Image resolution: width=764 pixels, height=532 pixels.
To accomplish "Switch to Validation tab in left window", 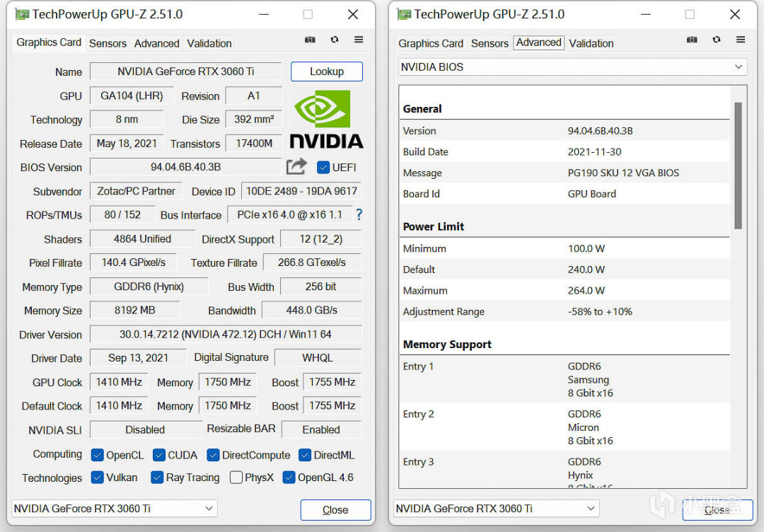I will click(209, 43).
